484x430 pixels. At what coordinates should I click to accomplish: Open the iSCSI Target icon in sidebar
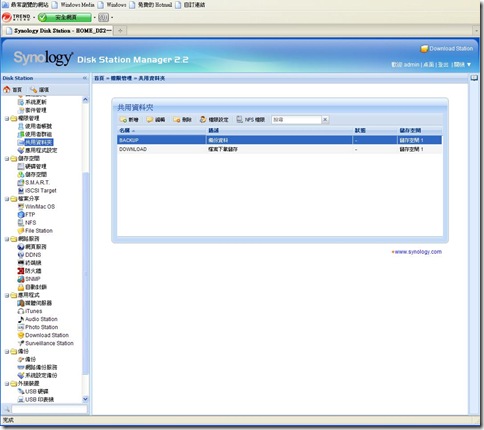pos(21,191)
